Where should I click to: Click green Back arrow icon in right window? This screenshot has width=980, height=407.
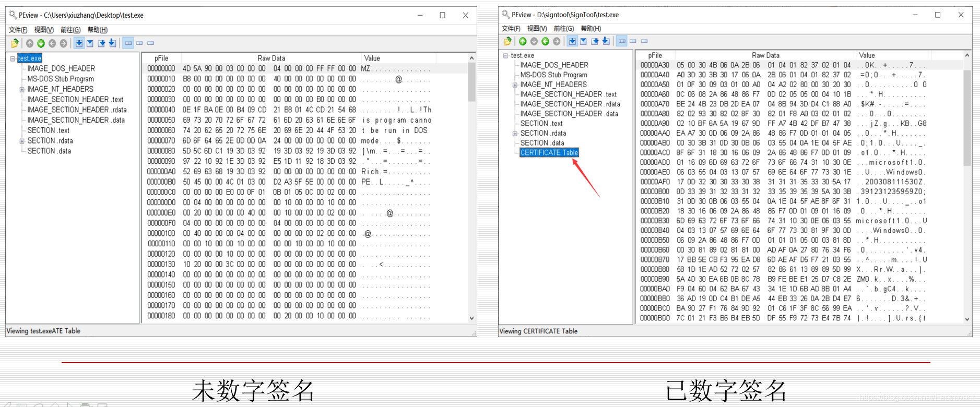tap(546, 41)
